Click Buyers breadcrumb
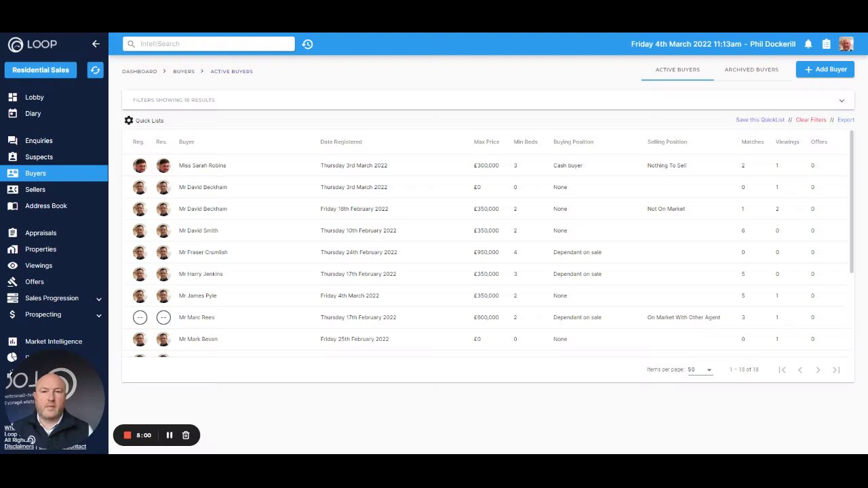 (184, 71)
